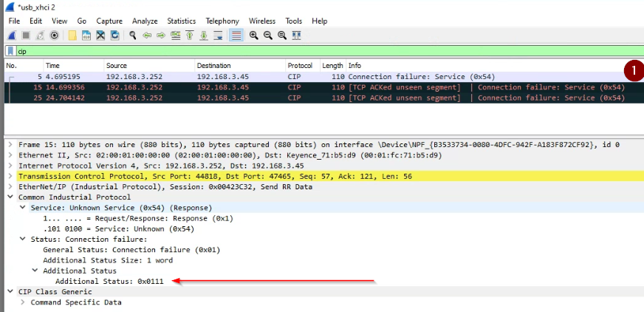Image resolution: width=644 pixels, height=312 pixels.
Task: Open the Go menu
Action: (x=82, y=21)
